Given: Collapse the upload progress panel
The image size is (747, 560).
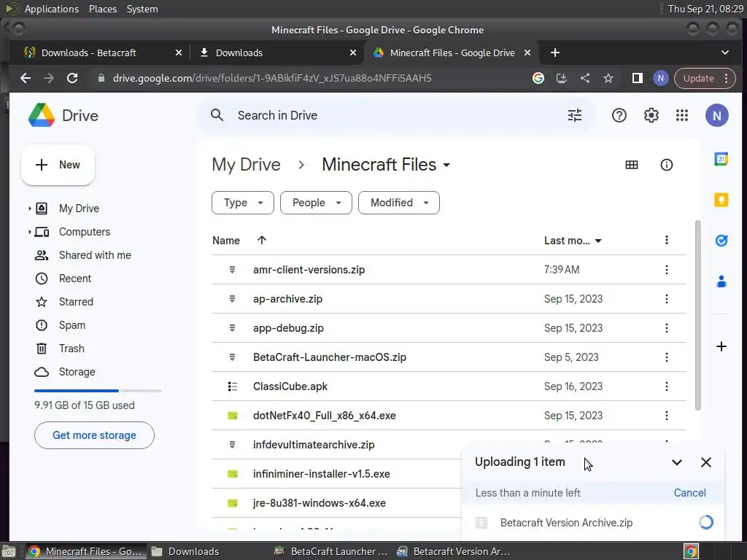Looking at the screenshot, I should coord(676,462).
